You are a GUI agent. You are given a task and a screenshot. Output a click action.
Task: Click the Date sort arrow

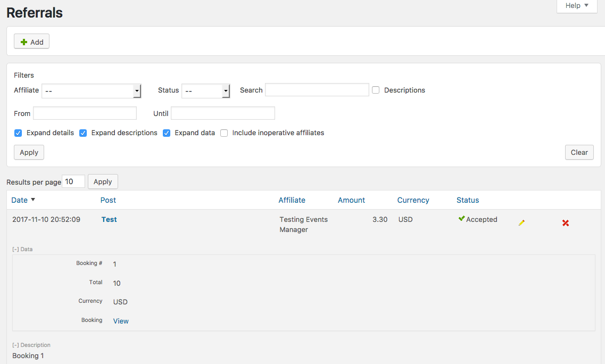33,200
